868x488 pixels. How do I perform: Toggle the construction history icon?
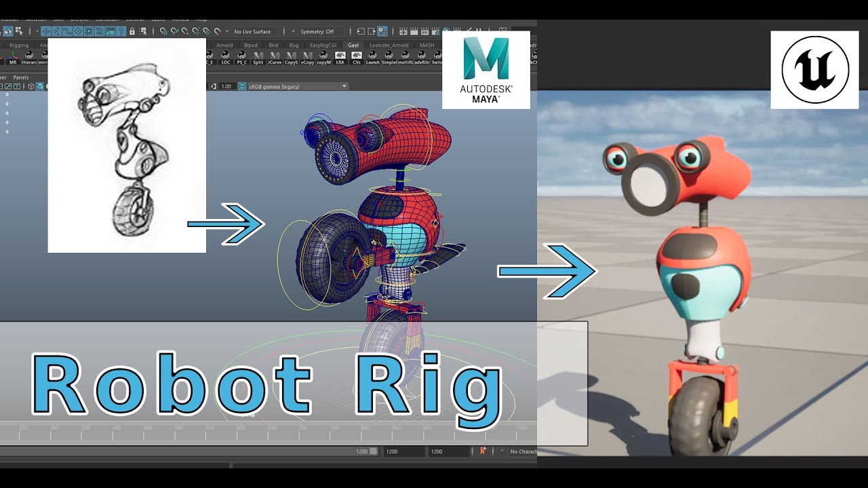click(382, 31)
